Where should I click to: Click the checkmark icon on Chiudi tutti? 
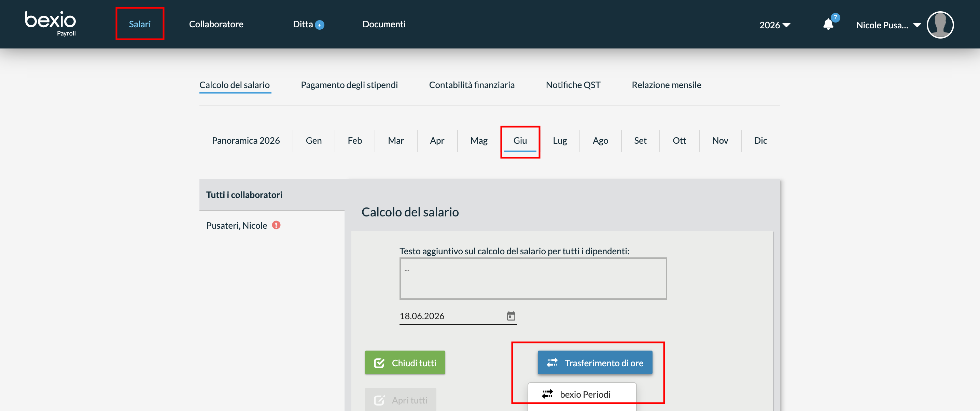[379, 363]
